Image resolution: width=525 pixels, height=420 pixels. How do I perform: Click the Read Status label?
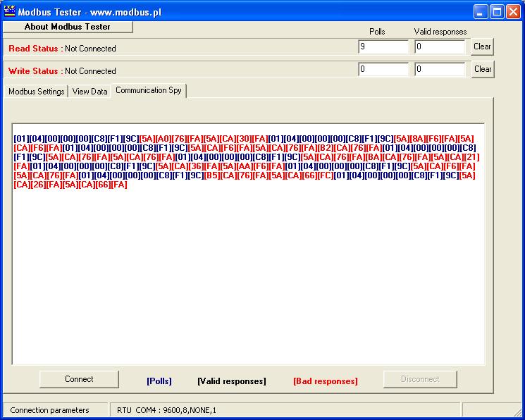coord(34,49)
